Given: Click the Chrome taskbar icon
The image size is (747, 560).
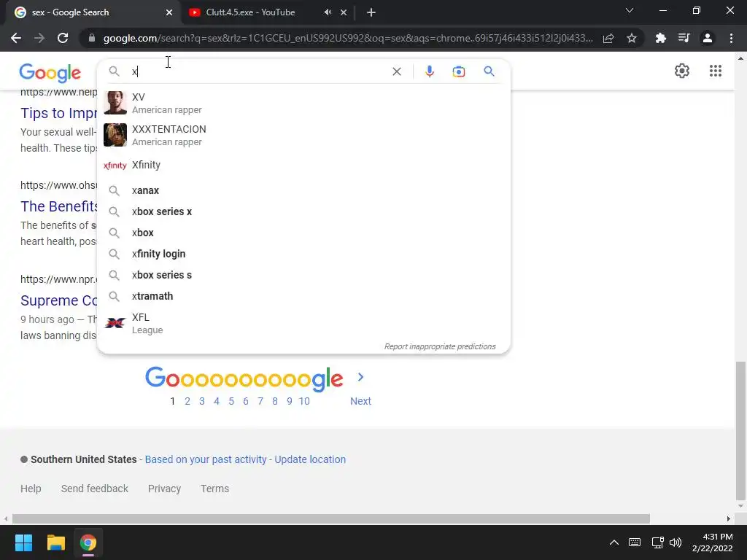Looking at the screenshot, I should tap(88, 542).
